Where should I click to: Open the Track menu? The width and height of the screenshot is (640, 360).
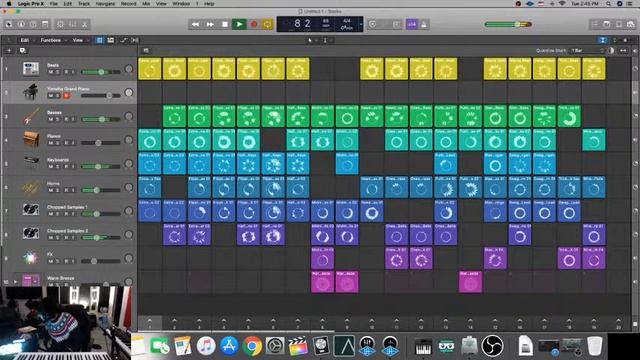84,4
